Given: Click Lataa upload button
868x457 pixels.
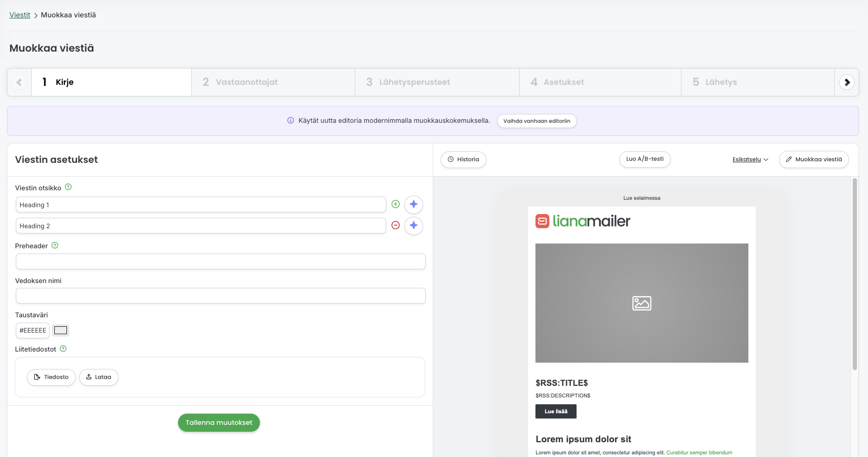Looking at the screenshot, I should click(x=99, y=377).
